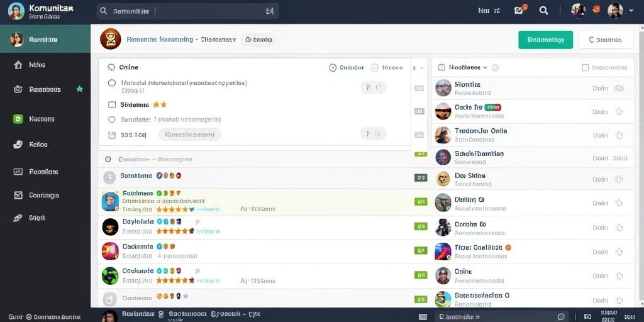Click the green badge in the highlighted list row

[421, 202]
